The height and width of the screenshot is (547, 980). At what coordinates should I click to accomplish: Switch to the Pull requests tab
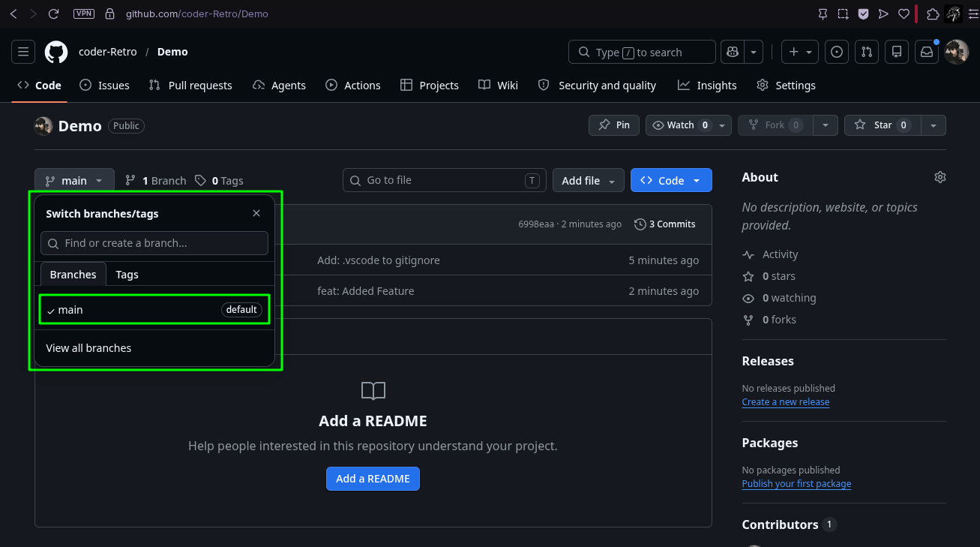[190, 85]
